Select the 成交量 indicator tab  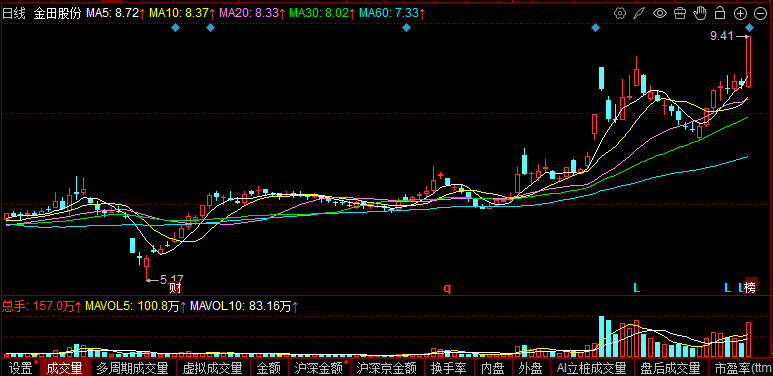point(65,368)
